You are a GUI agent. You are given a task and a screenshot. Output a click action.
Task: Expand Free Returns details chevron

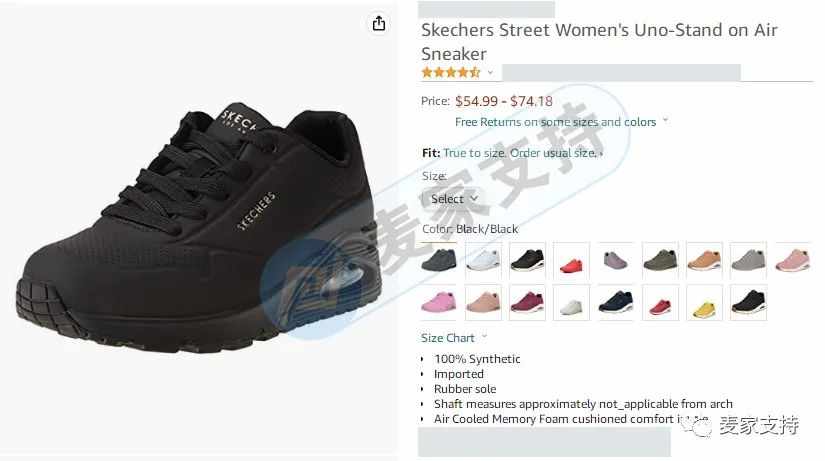[x=666, y=121]
